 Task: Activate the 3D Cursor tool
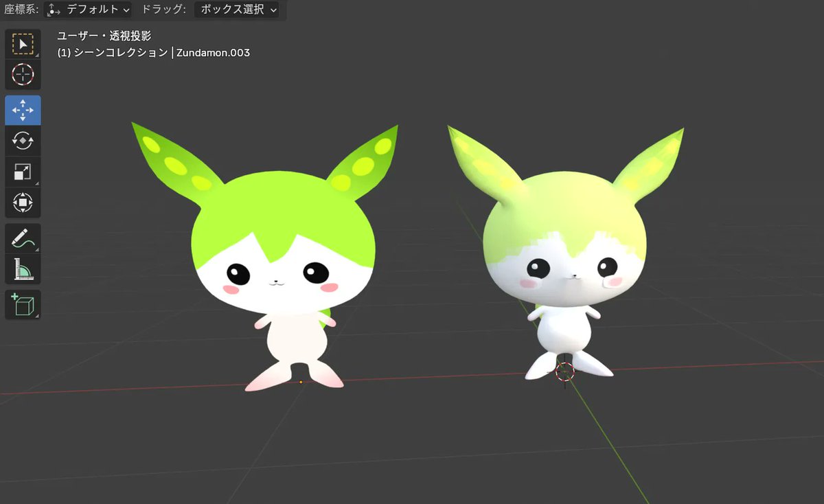(x=23, y=74)
